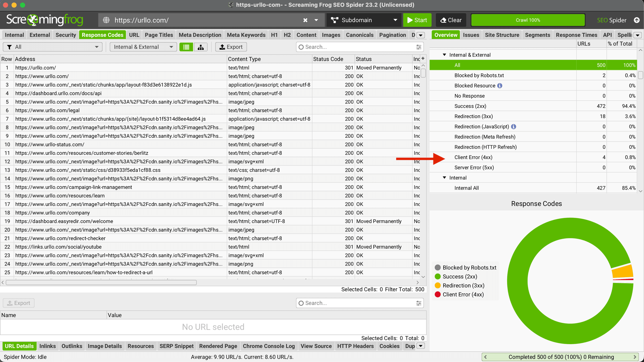644x362 pixels.
Task: Select the Canonicals tab
Action: (x=360, y=35)
